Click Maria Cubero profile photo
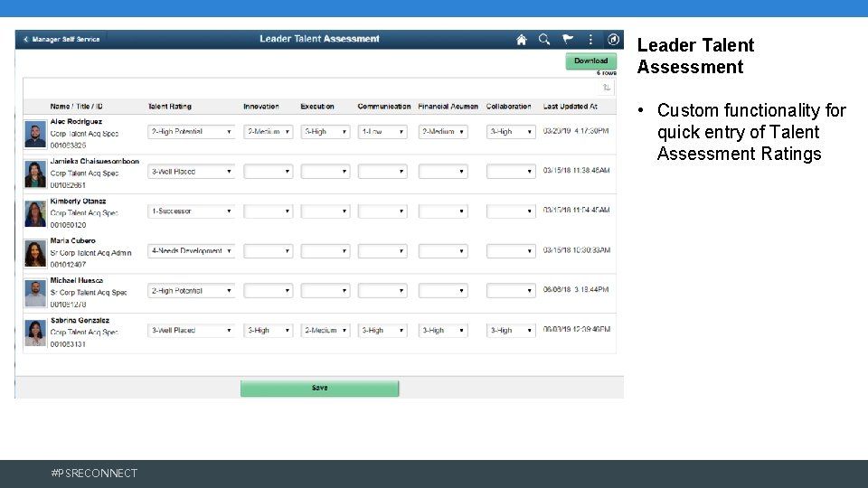 (x=35, y=254)
